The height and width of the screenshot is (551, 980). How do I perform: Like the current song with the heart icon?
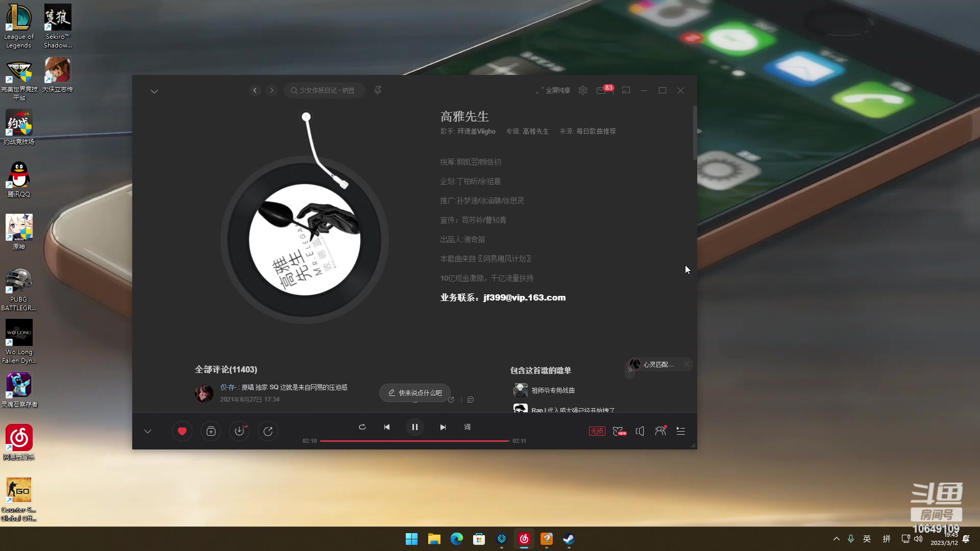182,431
